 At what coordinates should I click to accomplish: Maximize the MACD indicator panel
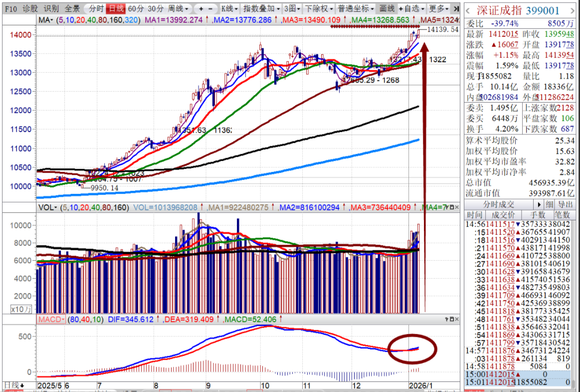[451, 319]
